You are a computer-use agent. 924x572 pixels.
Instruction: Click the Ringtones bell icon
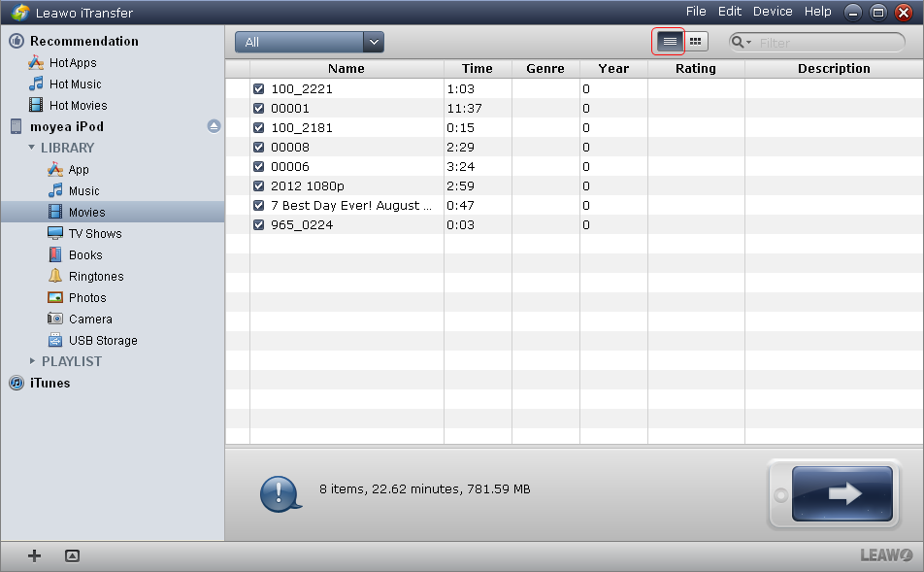coord(55,276)
